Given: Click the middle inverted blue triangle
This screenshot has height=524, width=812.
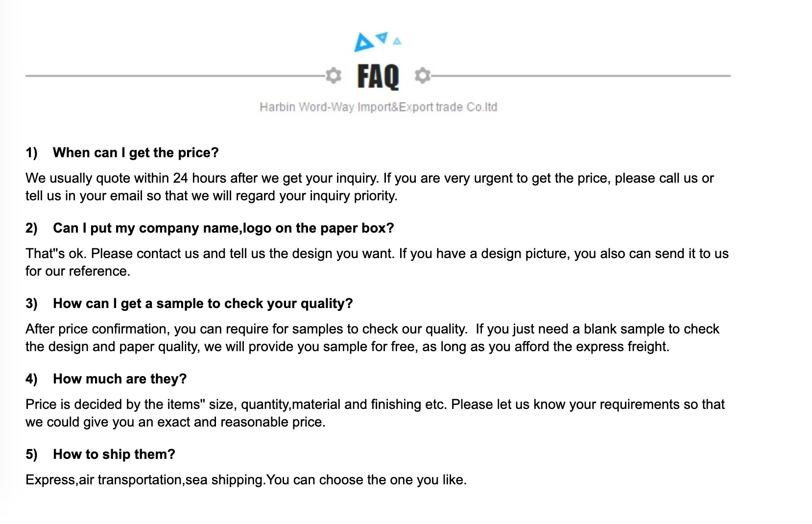Looking at the screenshot, I should tap(382, 37).
